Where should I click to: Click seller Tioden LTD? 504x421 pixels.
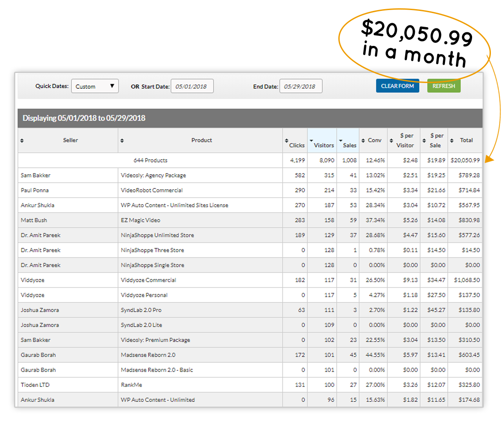tap(35, 385)
